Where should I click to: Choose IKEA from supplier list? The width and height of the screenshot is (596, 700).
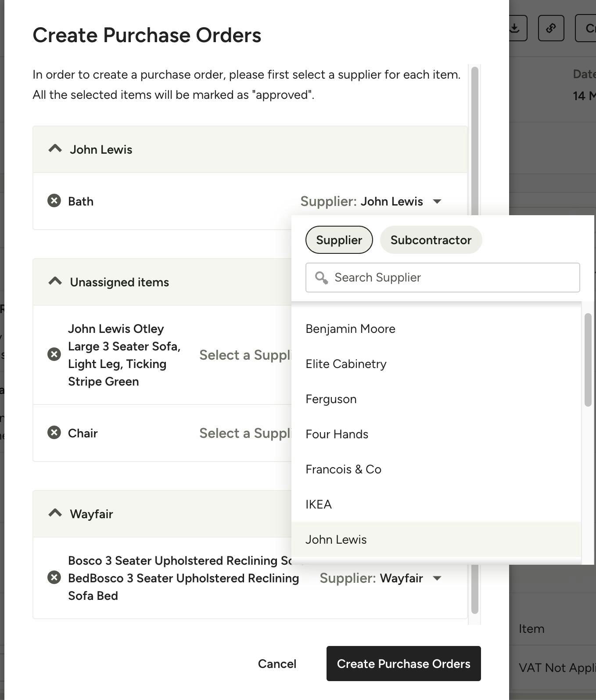[436, 505]
